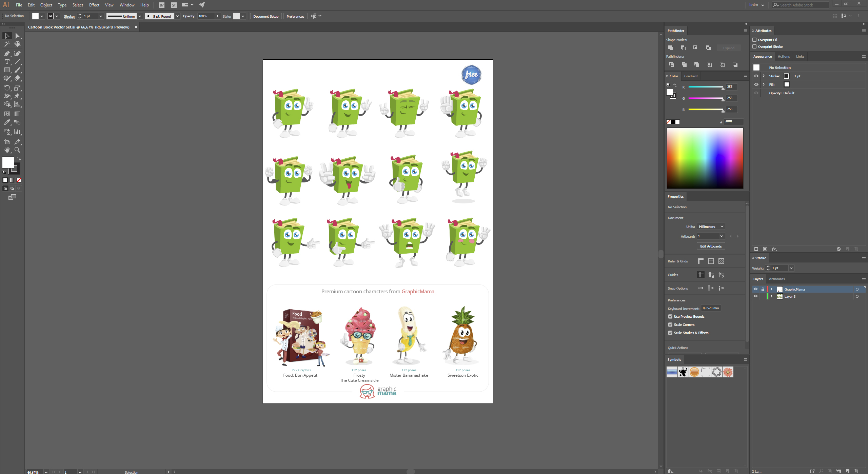Click the Pathfinder Minus Front icon
The image size is (868, 474).
point(683,48)
